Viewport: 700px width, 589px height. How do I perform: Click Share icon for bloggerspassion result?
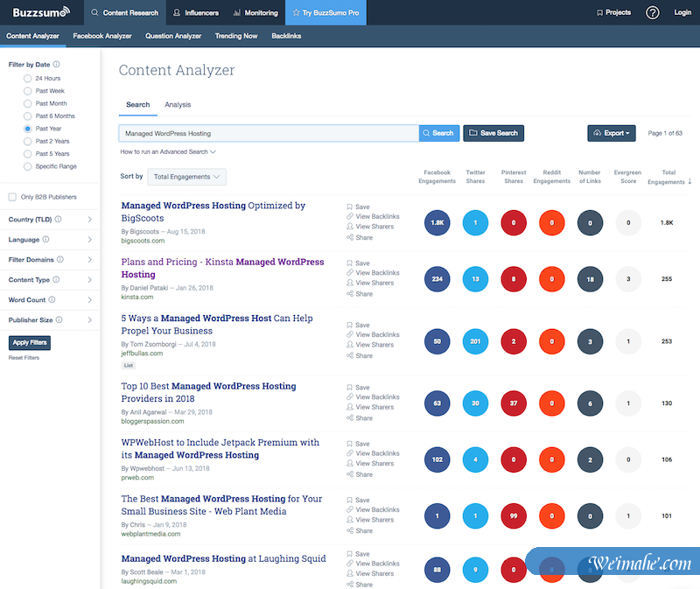350,418
